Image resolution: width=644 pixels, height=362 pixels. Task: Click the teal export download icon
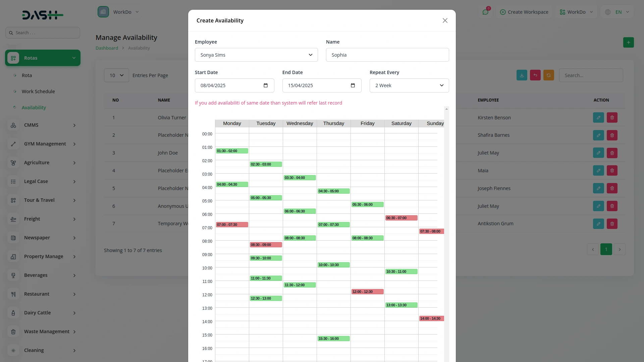(x=522, y=75)
